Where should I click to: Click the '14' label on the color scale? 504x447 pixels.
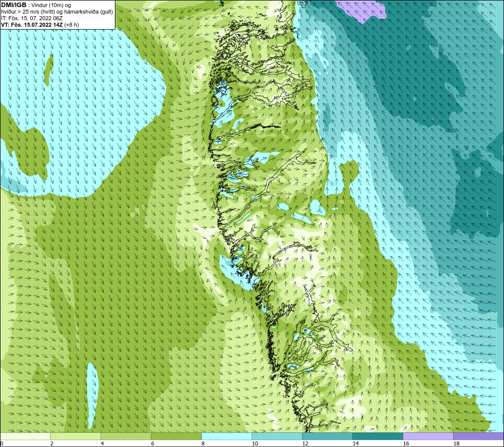click(x=355, y=443)
